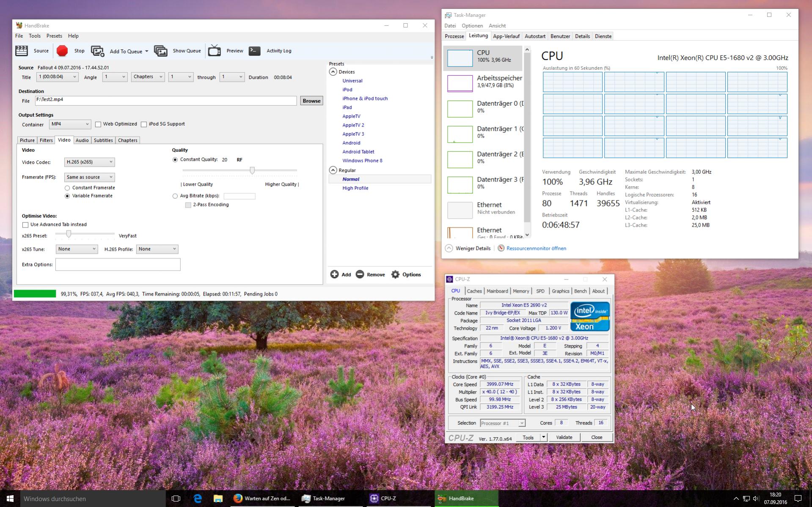Select the CPU graph thumbnail in Task-Manager
The width and height of the screenshot is (812, 507).
tap(460, 58)
